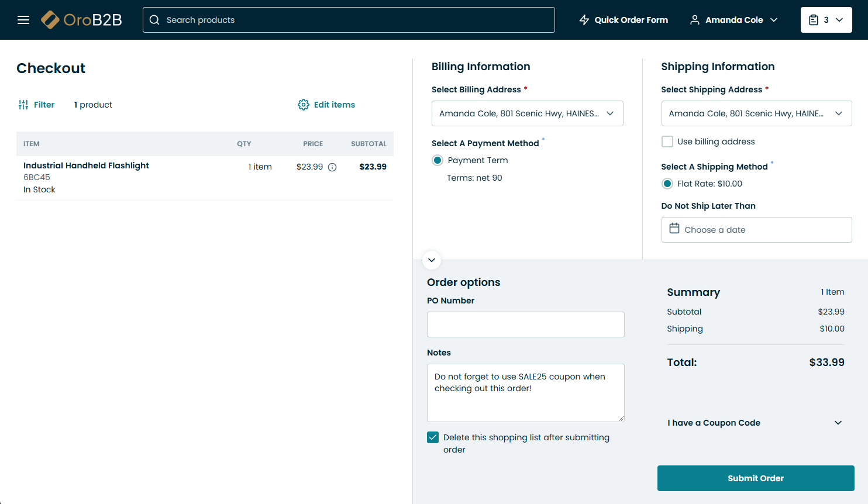The height and width of the screenshot is (504, 868).
Task: Open the Select Billing Address dropdown
Action: coord(527,113)
